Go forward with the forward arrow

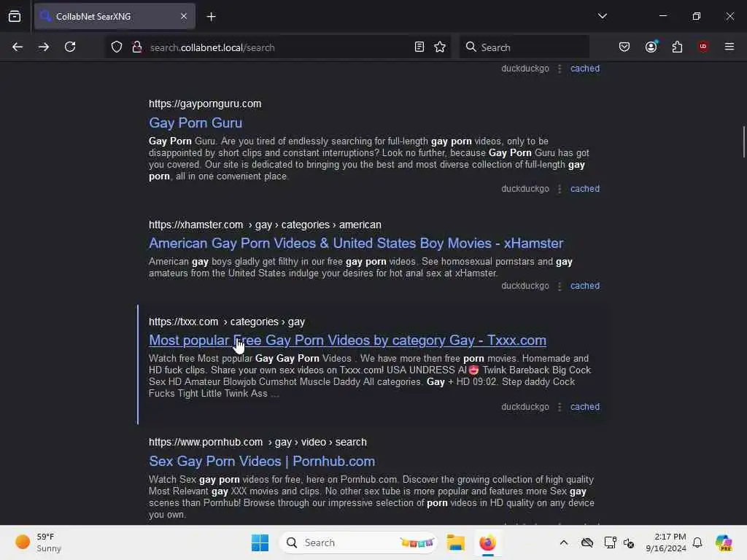pos(44,47)
